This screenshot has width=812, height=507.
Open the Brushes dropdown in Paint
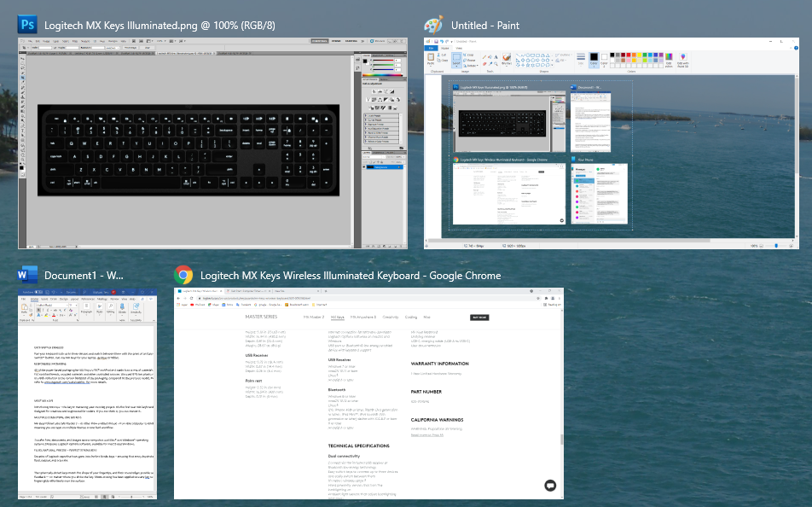[507, 60]
